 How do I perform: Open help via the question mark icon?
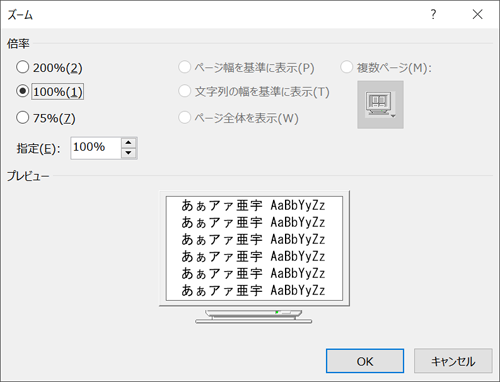[433, 14]
